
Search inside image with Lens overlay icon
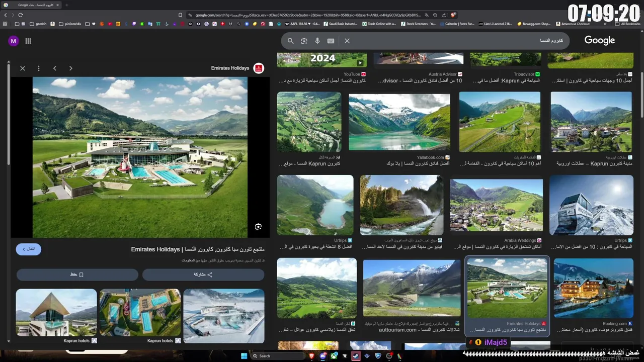[x=258, y=227]
